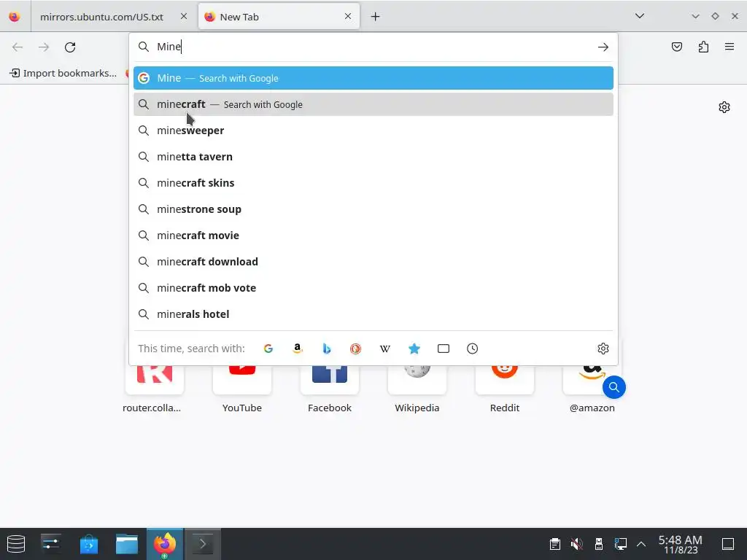Screen dimensions: 747x560
Task: Search this time with Amazon icon
Action: pos(298,349)
